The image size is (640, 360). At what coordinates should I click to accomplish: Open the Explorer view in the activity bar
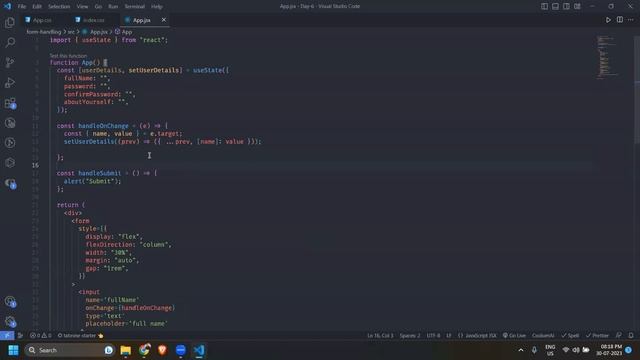[x=10, y=22]
